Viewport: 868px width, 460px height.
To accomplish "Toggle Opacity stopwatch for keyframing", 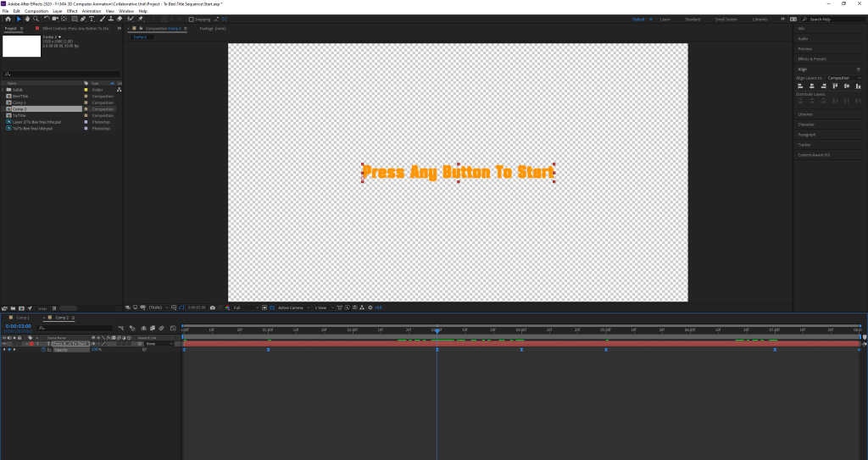I will click(x=44, y=349).
